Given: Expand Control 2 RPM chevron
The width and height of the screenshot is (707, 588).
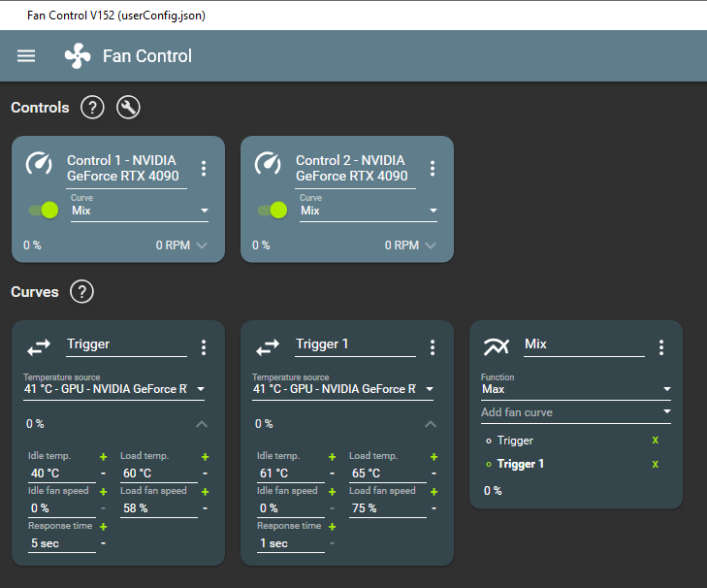Looking at the screenshot, I should coord(431,245).
